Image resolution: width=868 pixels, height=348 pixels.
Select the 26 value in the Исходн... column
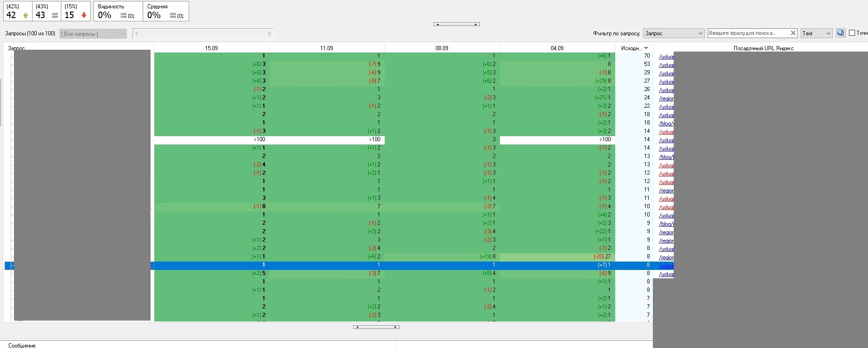[x=647, y=89]
